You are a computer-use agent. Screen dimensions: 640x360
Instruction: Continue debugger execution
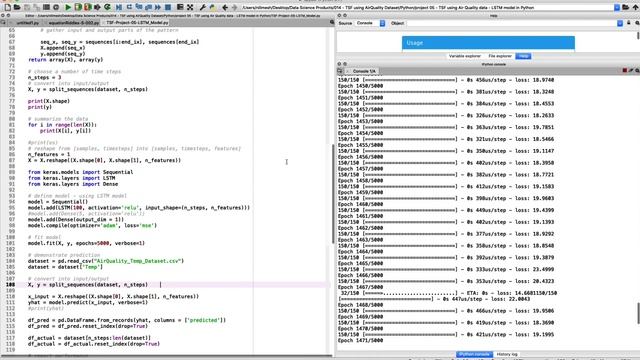pyautogui.click(x=158, y=7)
